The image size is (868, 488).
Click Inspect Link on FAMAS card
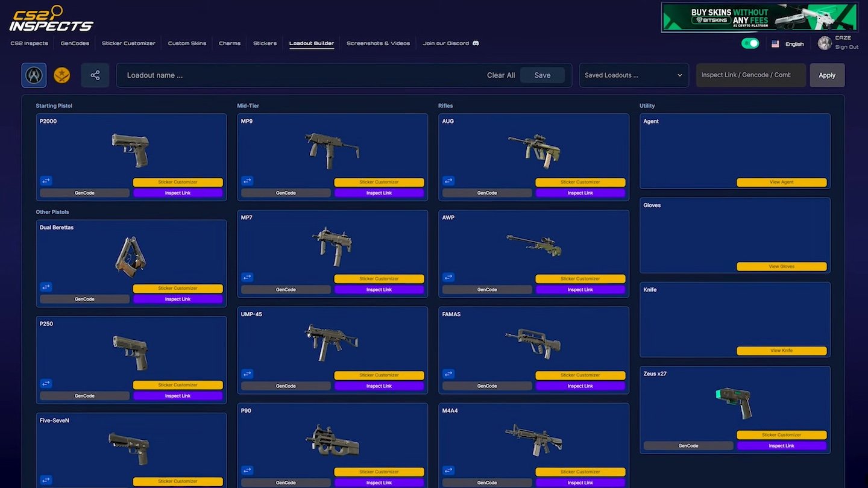point(580,386)
